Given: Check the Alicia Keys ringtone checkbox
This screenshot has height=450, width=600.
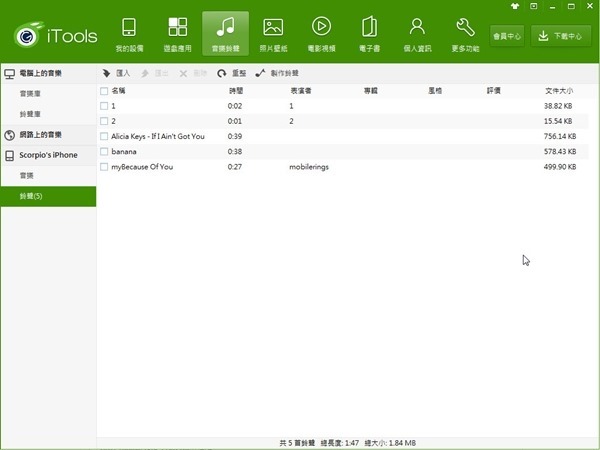Looking at the screenshot, I should 104,136.
